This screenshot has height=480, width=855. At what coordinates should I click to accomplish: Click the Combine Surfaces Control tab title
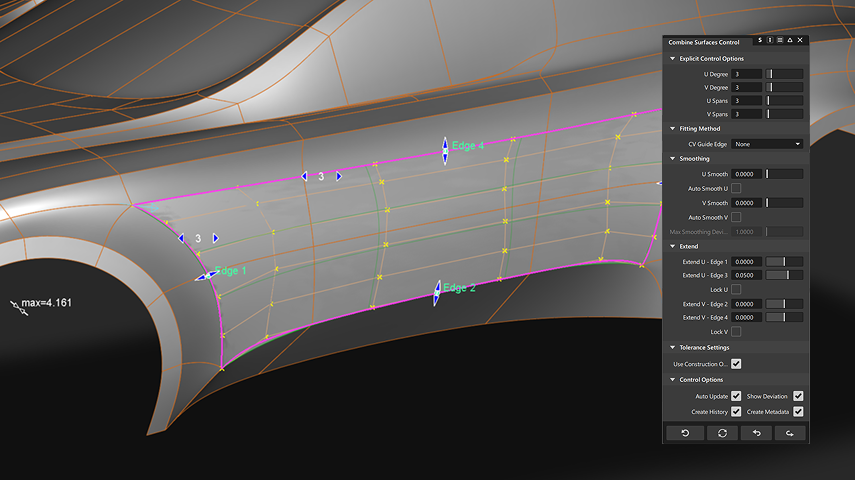click(x=704, y=42)
